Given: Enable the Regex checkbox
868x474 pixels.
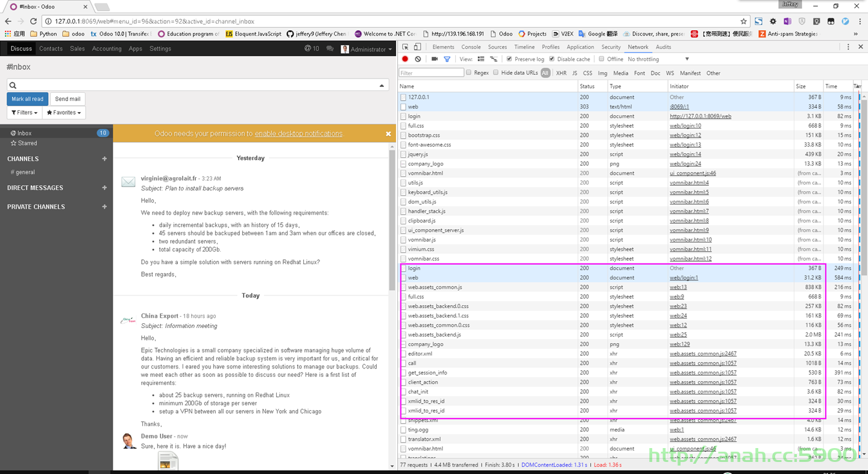Looking at the screenshot, I should [x=468, y=72].
